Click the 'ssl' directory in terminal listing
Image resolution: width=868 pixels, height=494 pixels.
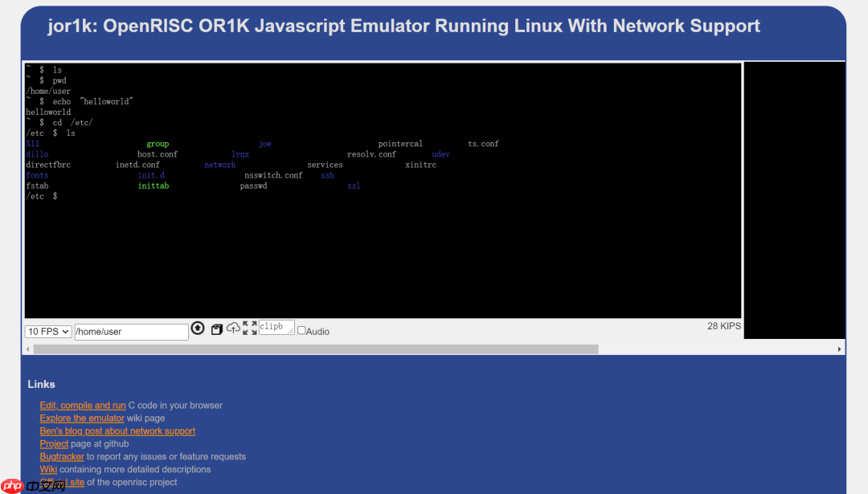[354, 186]
